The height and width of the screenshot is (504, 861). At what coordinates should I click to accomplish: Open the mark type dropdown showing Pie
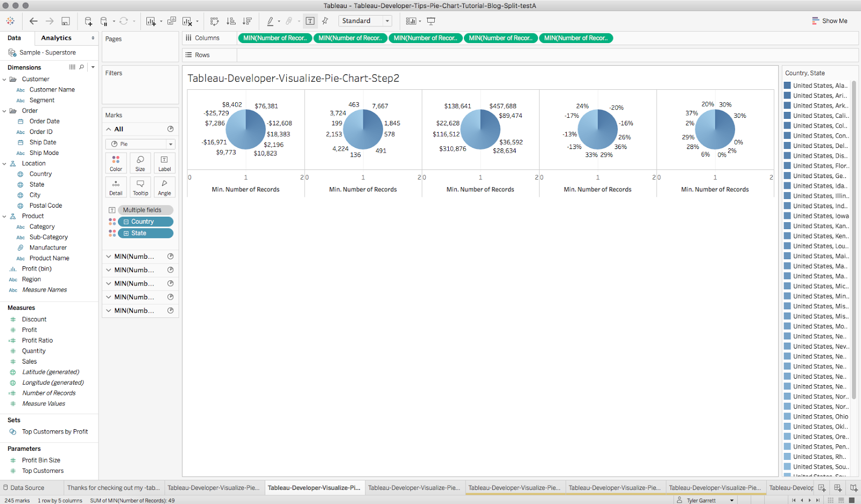click(140, 144)
